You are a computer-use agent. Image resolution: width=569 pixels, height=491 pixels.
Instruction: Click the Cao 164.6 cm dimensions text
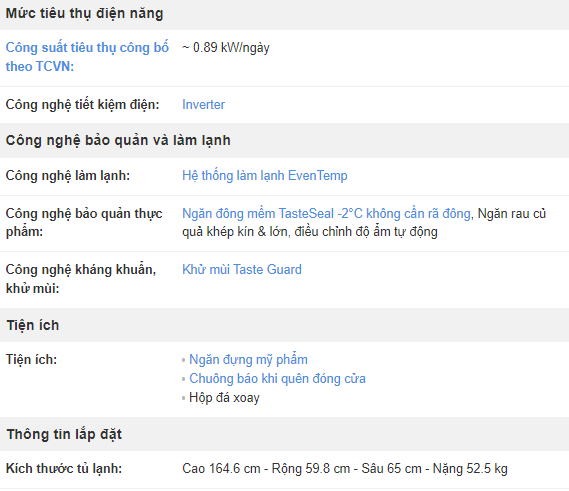tap(345, 469)
